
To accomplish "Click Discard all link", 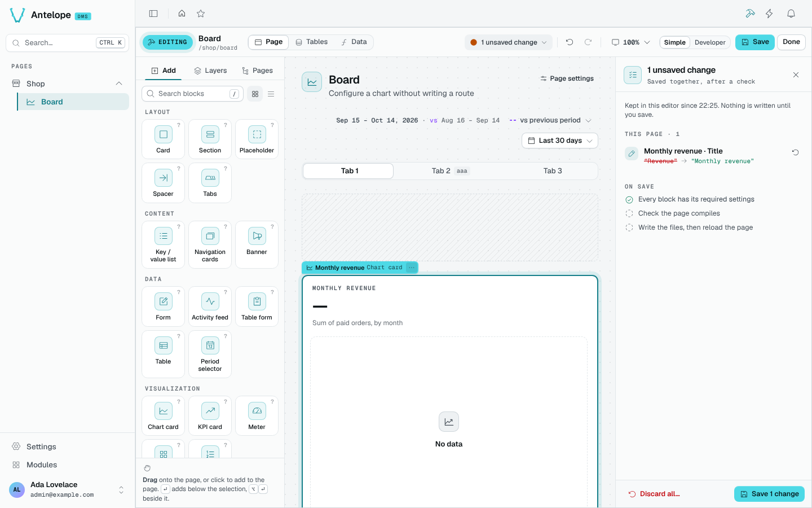I will coord(654,494).
